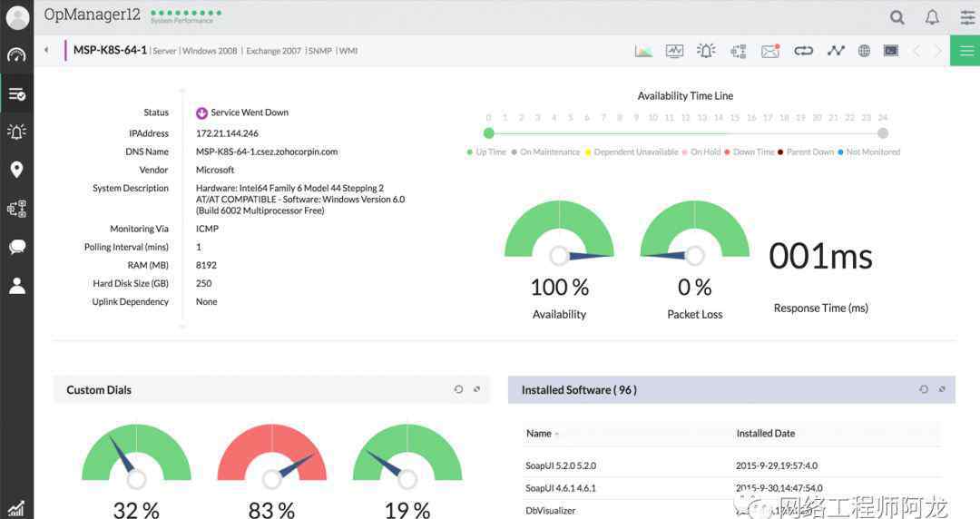
Task: Click IP address 172.21.144.246
Action: tap(227, 133)
